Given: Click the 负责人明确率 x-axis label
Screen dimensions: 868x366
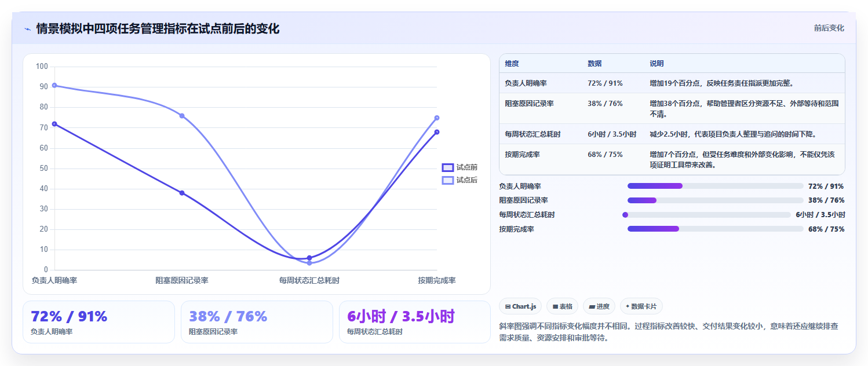Looking at the screenshot, I should tap(54, 280).
